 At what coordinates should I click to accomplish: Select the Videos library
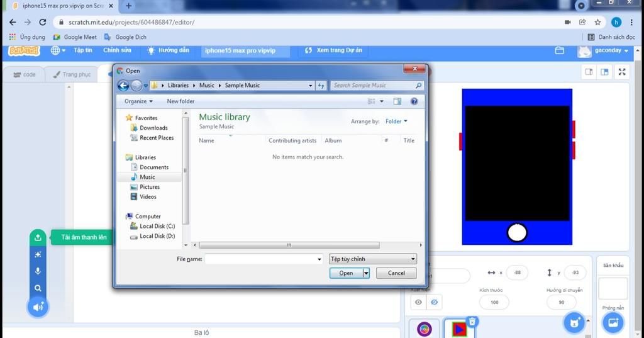coord(143,197)
